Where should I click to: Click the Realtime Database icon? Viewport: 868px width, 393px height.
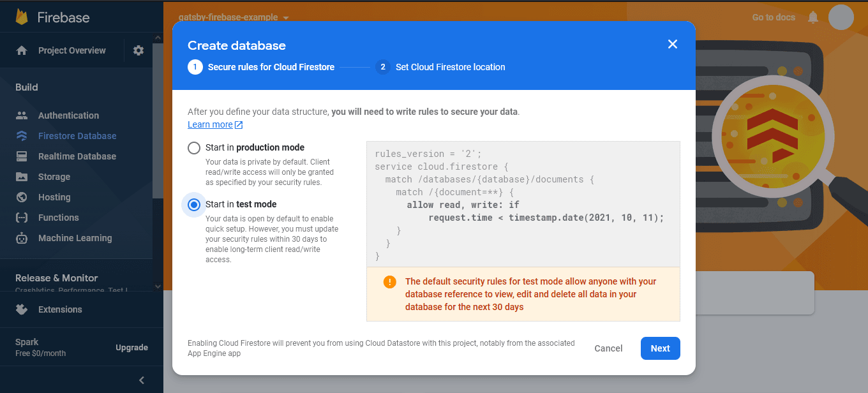22,156
